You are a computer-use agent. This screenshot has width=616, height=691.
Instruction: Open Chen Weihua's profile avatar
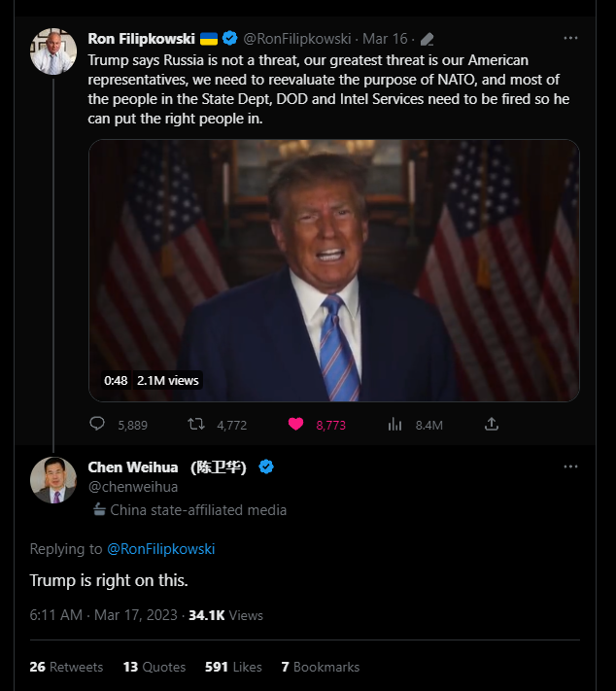(53, 479)
